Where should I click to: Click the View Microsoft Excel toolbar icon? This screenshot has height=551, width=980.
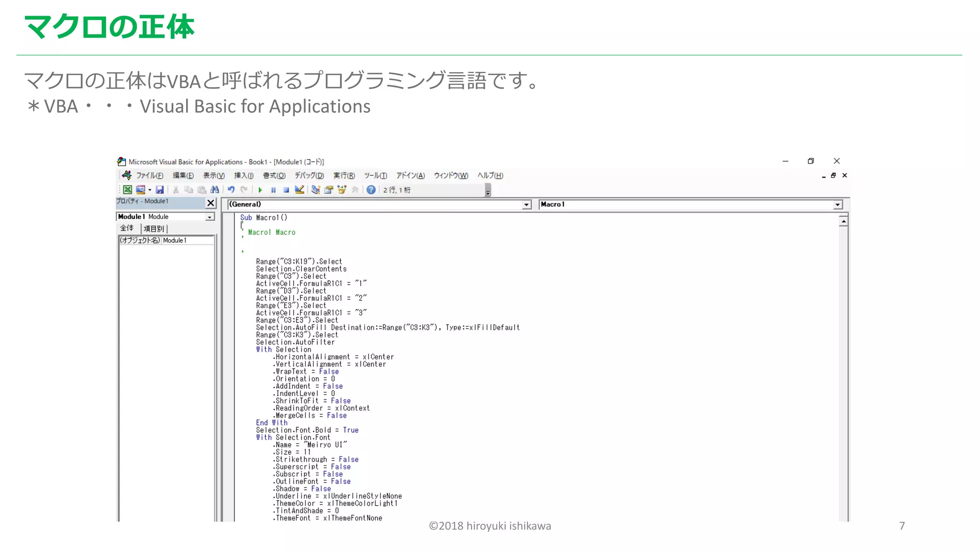click(x=127, y=190)
